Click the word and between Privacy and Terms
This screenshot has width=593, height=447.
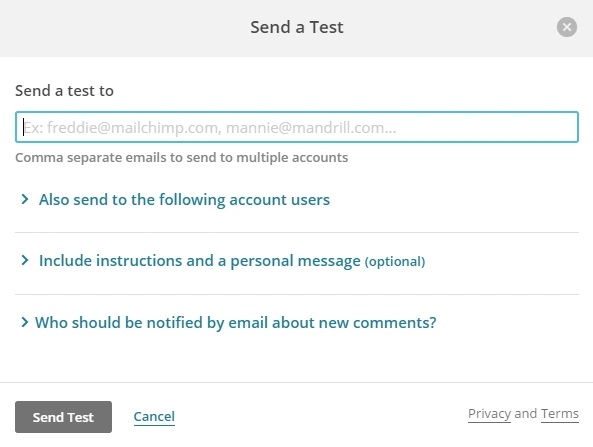point(526,414)
